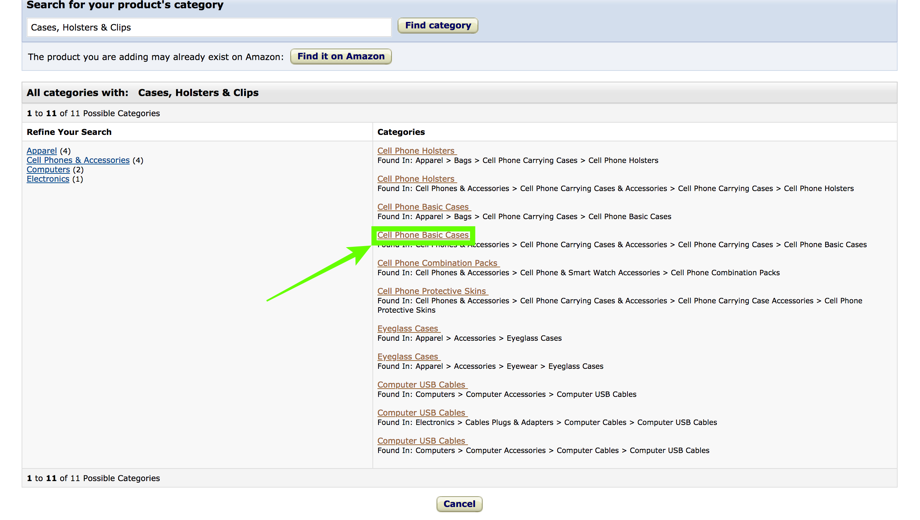920x520 pixels.
Task: Click the Cancel button
Action: [x=459, y=504]
